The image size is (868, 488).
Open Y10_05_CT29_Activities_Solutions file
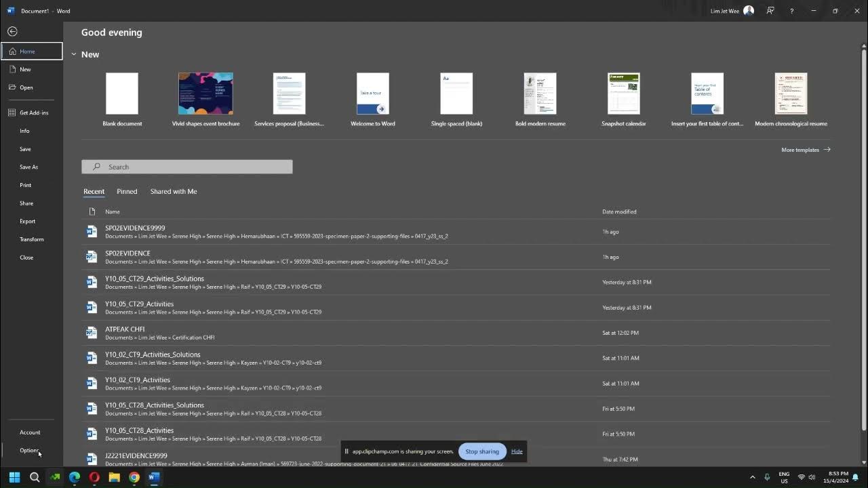(456, 282)
